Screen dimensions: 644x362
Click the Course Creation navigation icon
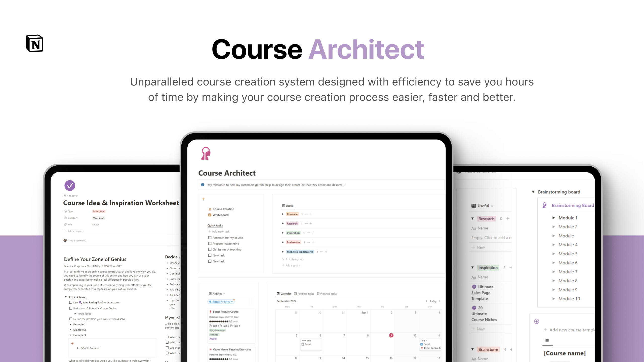(209, 209)
